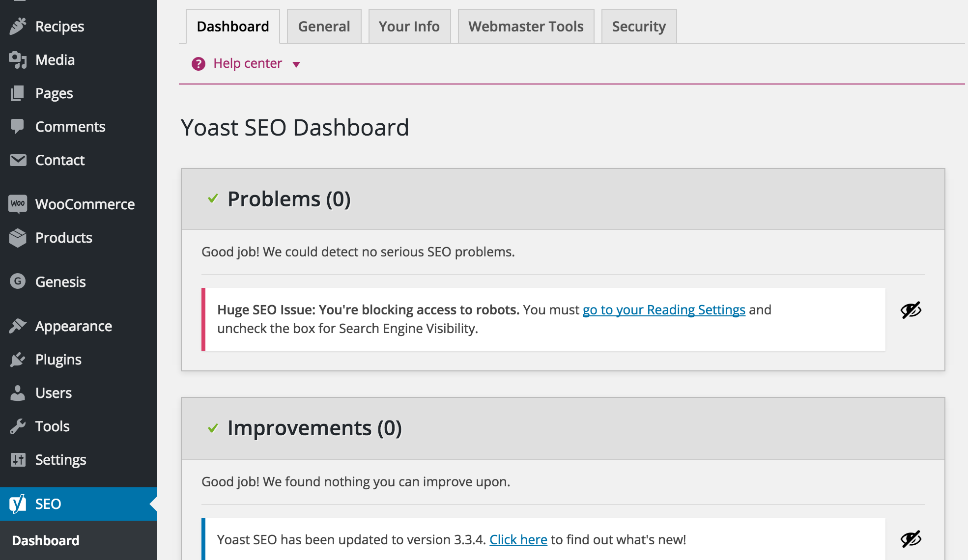Click the Genesis G icon
968x560 pixels.
coord(18,281)
